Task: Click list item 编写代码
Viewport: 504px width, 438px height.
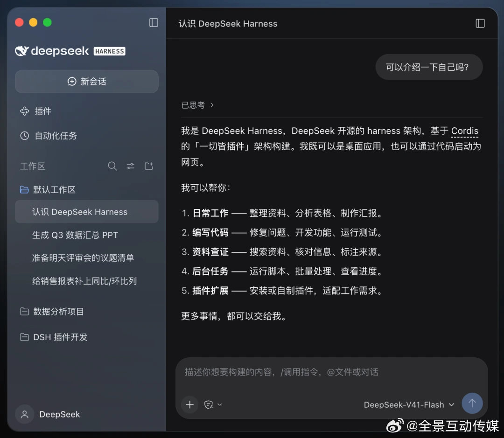Action: (x=210, y=232)
